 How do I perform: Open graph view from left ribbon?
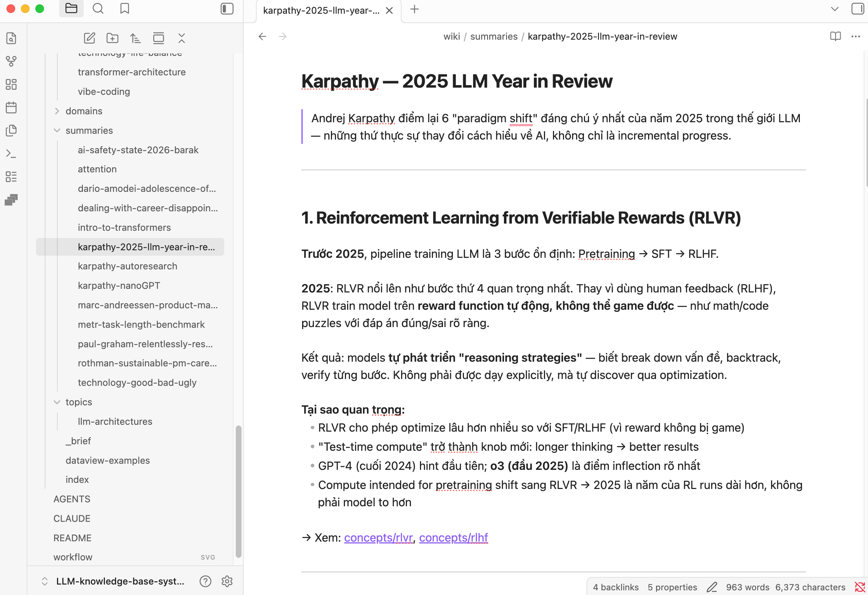[x=11, y=61]
